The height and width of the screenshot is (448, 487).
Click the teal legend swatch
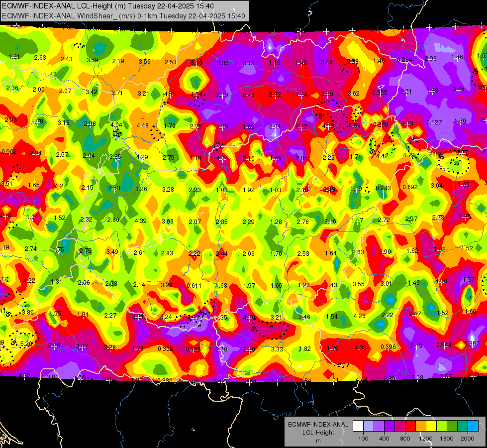(x=463, y=426)
